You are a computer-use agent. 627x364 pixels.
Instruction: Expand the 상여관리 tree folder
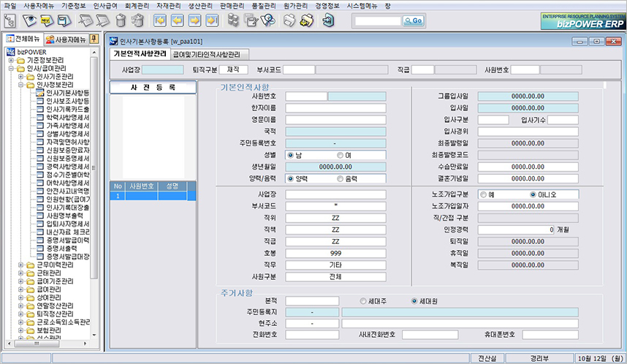20,297
